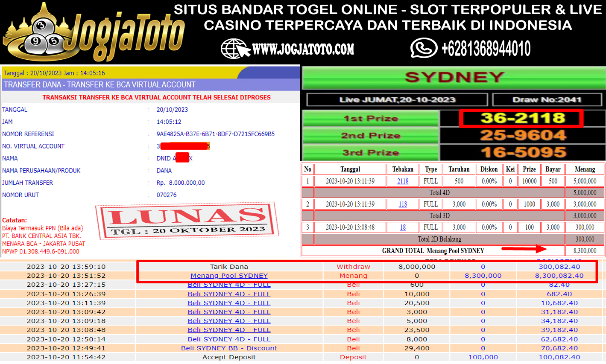
Task: Open the bet number 2118 link
Action: (403, 181)
